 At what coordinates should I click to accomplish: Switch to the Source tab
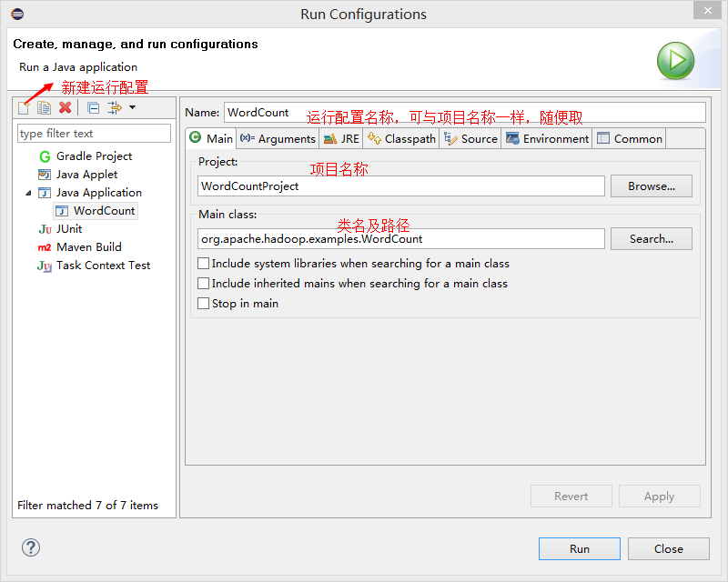470,139
